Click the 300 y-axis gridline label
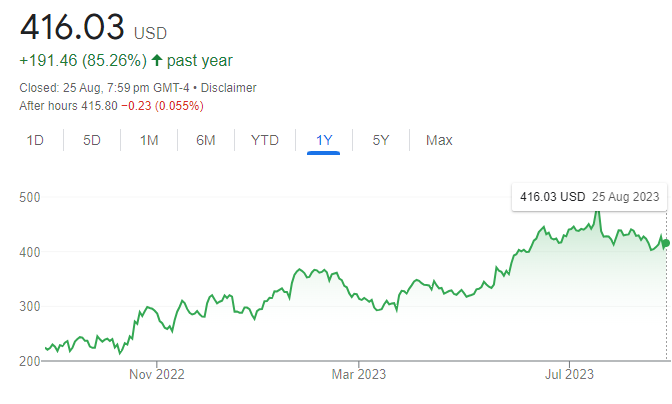This screenshot has height=404, width=672. pyautogui.click(x=29, y=306)
